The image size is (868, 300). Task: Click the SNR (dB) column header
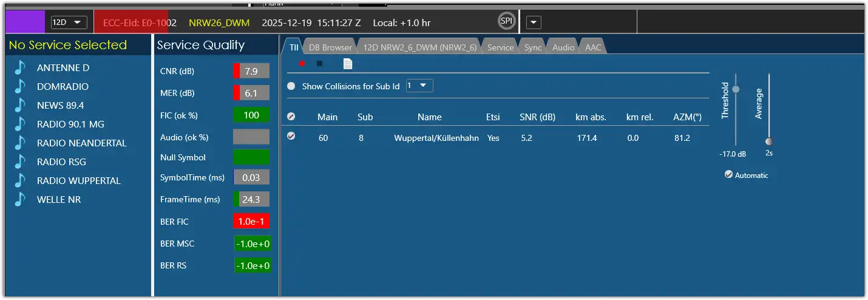537,117
